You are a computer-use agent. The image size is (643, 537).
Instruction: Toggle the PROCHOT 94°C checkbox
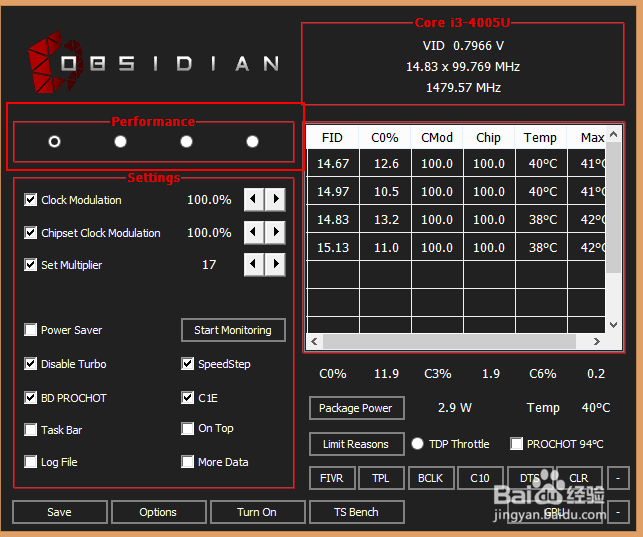(x=516, y=444)
